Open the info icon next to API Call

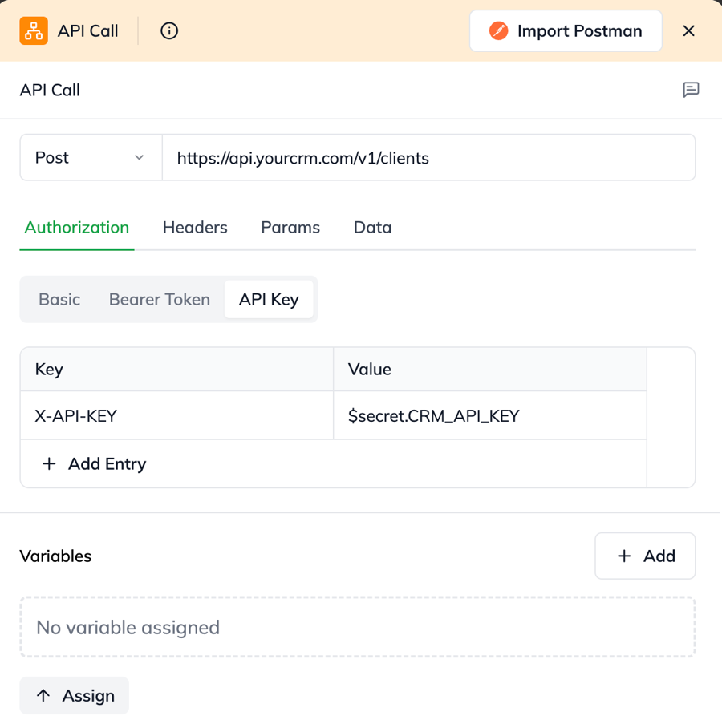click(x=169, y=31)
